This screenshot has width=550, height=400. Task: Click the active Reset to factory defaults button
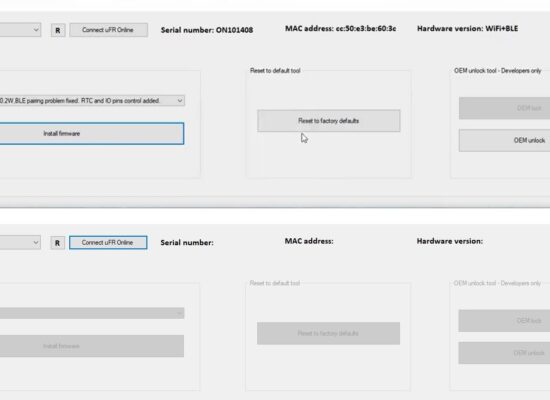tap(329, 121)
